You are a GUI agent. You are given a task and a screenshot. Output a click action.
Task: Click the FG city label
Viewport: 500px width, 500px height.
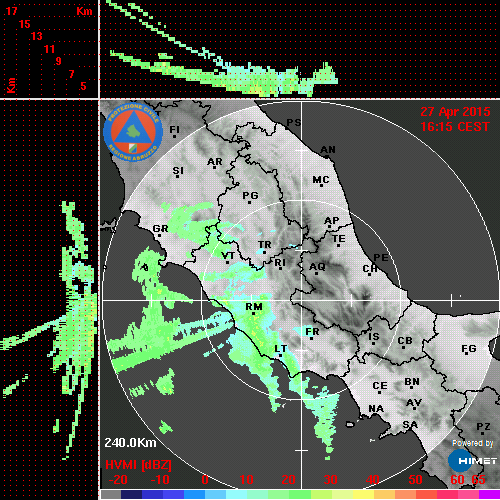coord(469,349)
